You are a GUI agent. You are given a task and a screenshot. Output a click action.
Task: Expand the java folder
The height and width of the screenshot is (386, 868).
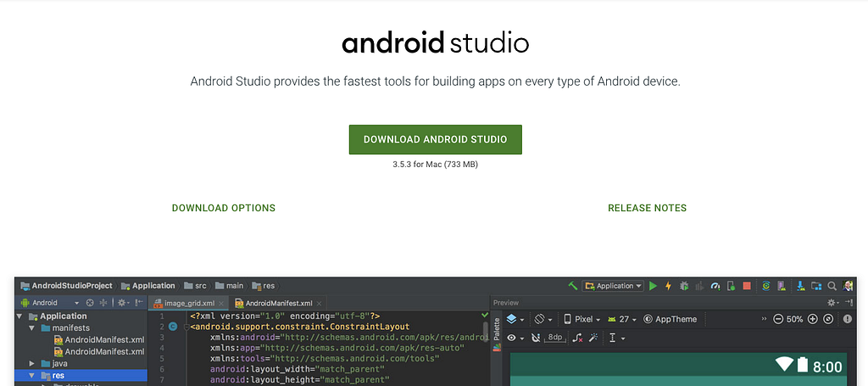[x=31, y=364]
